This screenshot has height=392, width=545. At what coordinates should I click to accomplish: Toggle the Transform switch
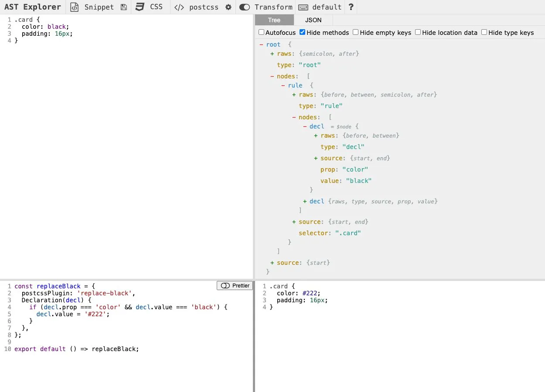[245, 7]
